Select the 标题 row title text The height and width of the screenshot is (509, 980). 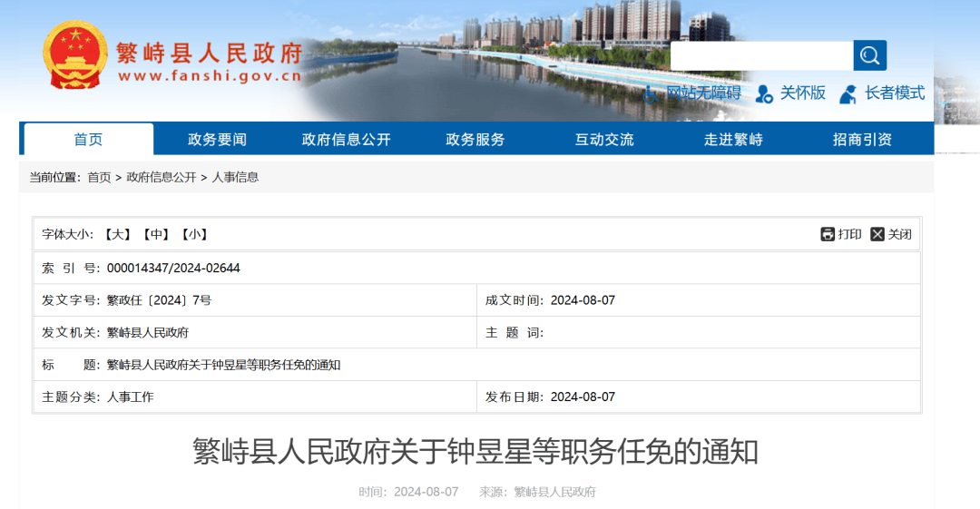pos(223,365)
